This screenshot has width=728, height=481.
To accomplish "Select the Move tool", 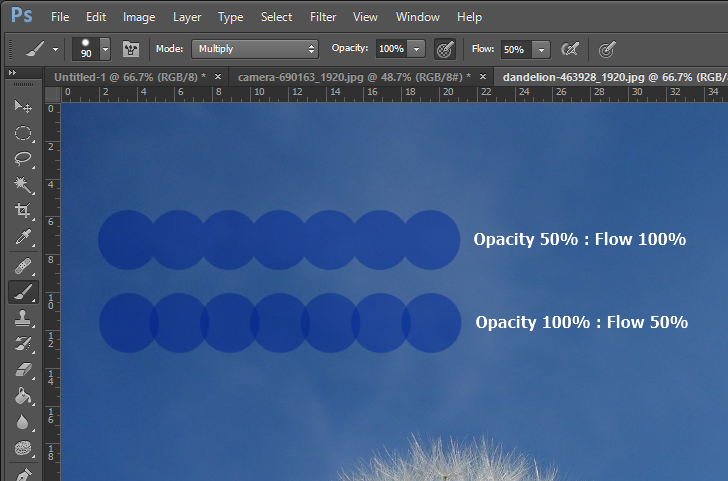I will (23, 107).
